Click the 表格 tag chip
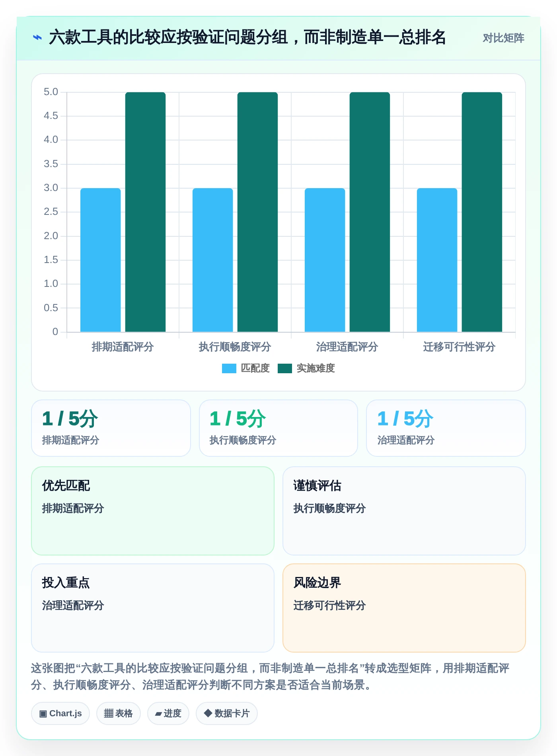 coord(119,713)
